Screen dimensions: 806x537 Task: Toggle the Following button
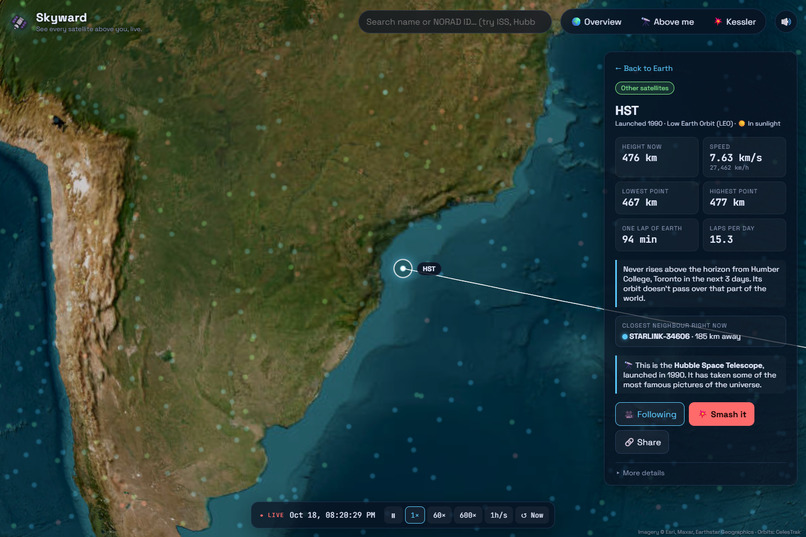[650, 414]
